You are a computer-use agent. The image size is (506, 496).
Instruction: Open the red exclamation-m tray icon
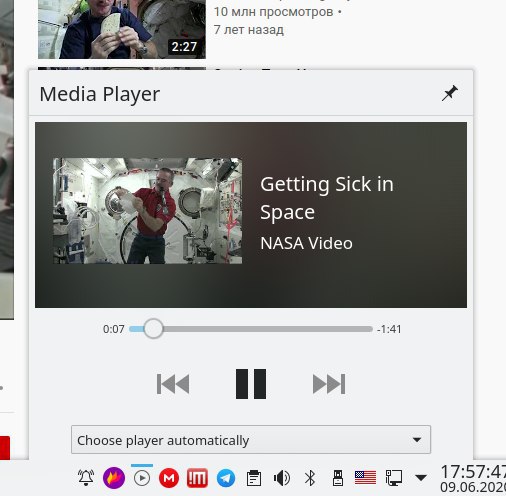pyautogui.click(x=197, y=478)
